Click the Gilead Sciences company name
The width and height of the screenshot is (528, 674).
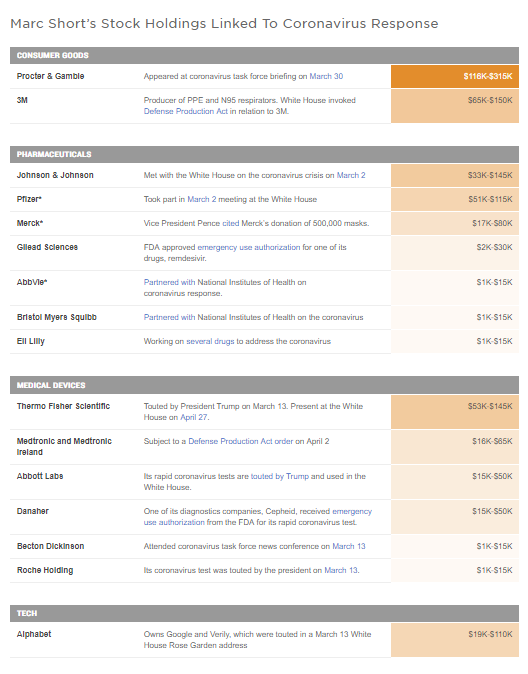pos(47,247)
